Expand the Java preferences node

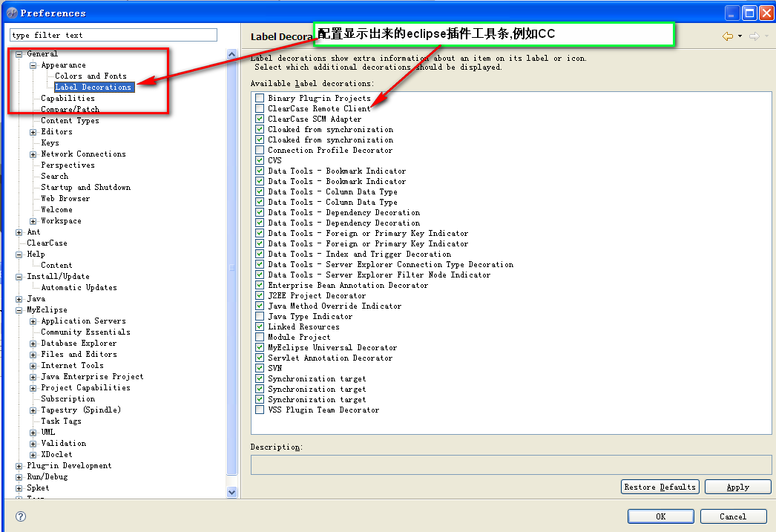point(19,299)
